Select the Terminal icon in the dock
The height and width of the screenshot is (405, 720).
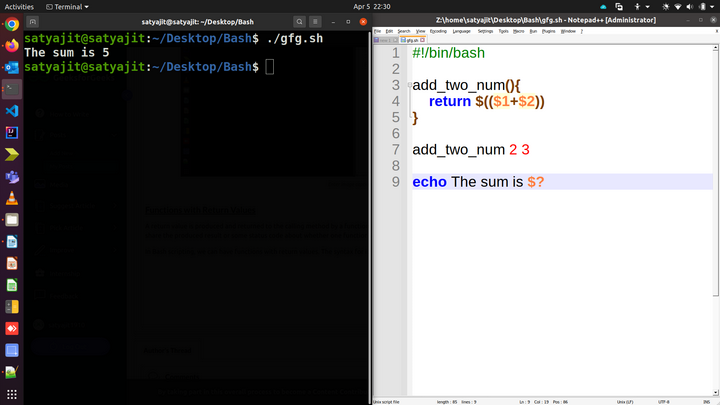tap(12, 89)
